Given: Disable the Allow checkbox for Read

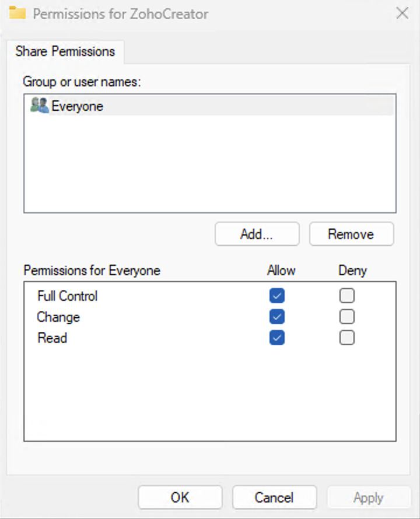Looking at the screenshot, I should pos(277,338).
